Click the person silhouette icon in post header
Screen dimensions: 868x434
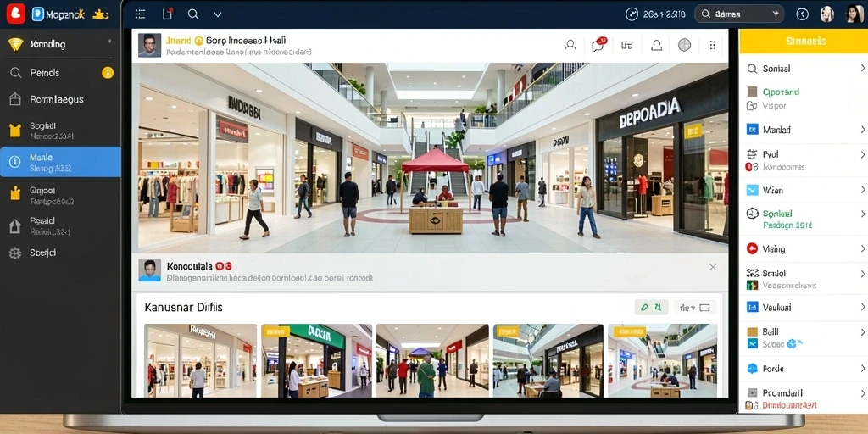[657, 46]
